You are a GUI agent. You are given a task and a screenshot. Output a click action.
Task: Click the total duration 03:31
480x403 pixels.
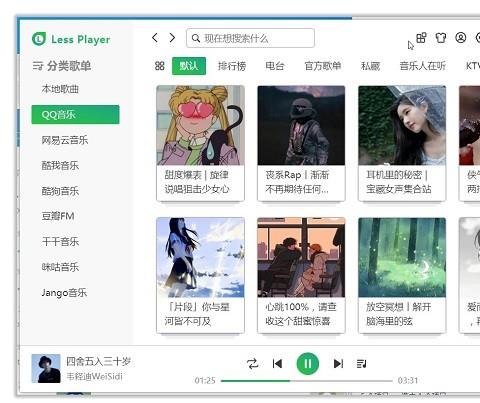tap(408, 381)
